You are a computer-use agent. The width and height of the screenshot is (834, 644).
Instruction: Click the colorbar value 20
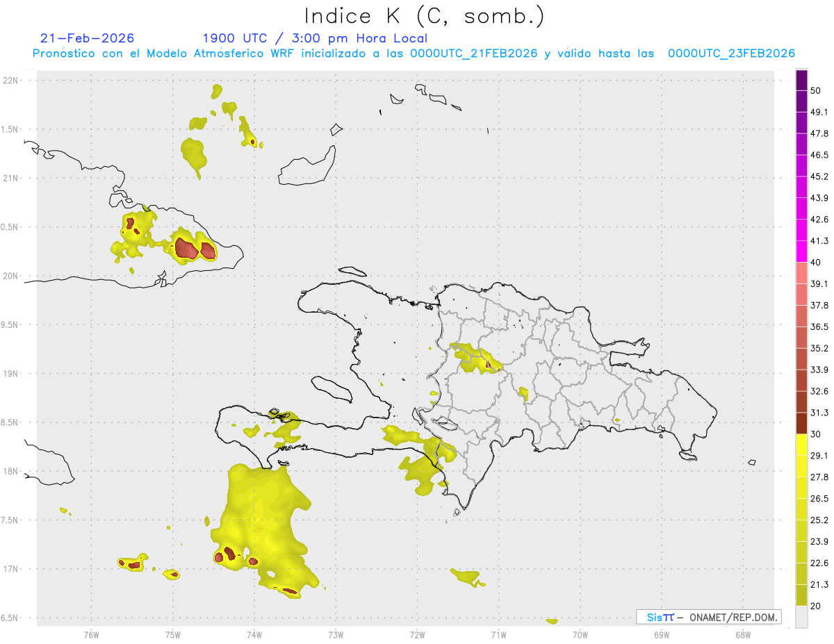coord(816,606)
